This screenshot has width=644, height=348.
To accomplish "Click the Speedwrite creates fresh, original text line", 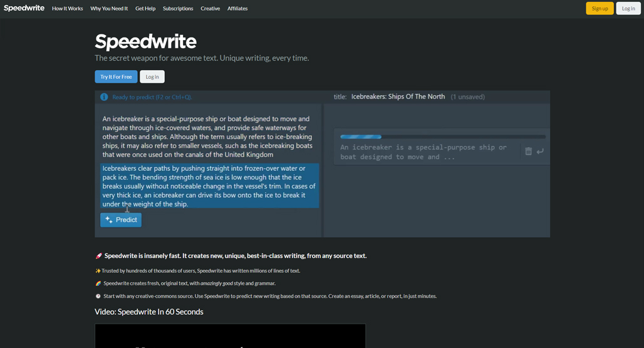I will [185, 284].
